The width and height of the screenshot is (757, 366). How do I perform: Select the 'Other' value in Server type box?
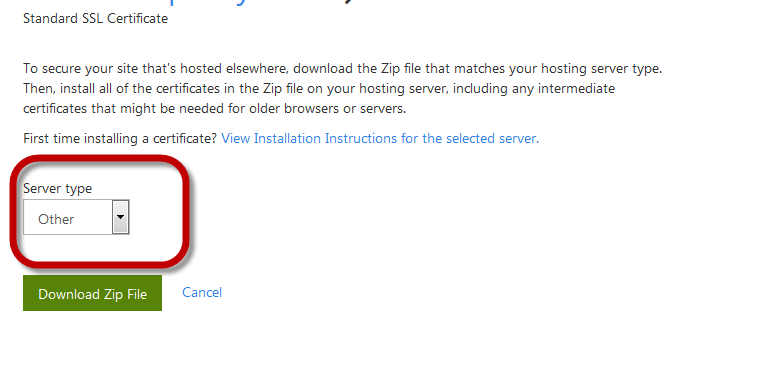[56, 219]
